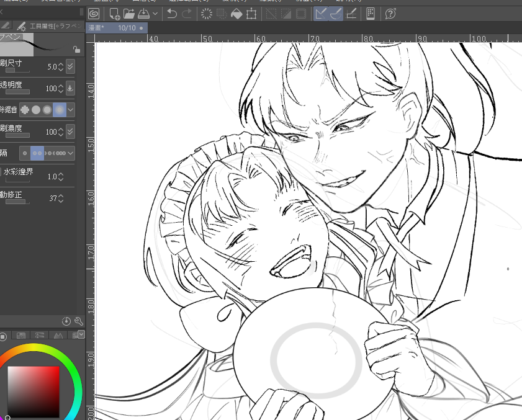This screenshot has height=420, width=522.
Task: Click the Fill bucket icon in toolbar
Action: pos(236,14)
